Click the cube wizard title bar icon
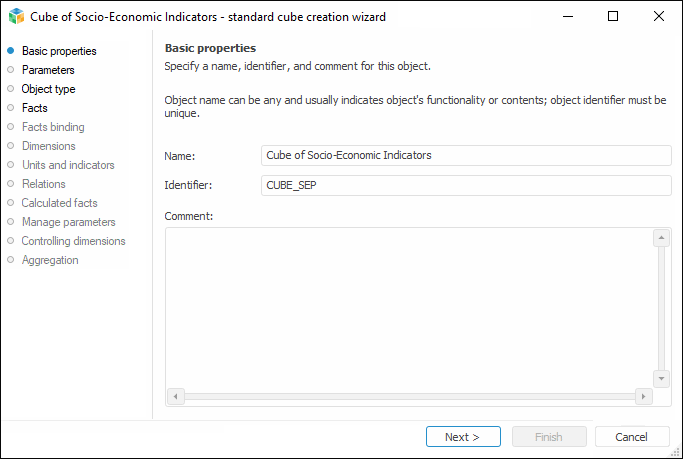Viewport: 683px width, 459px height. (x=16, y=17)
